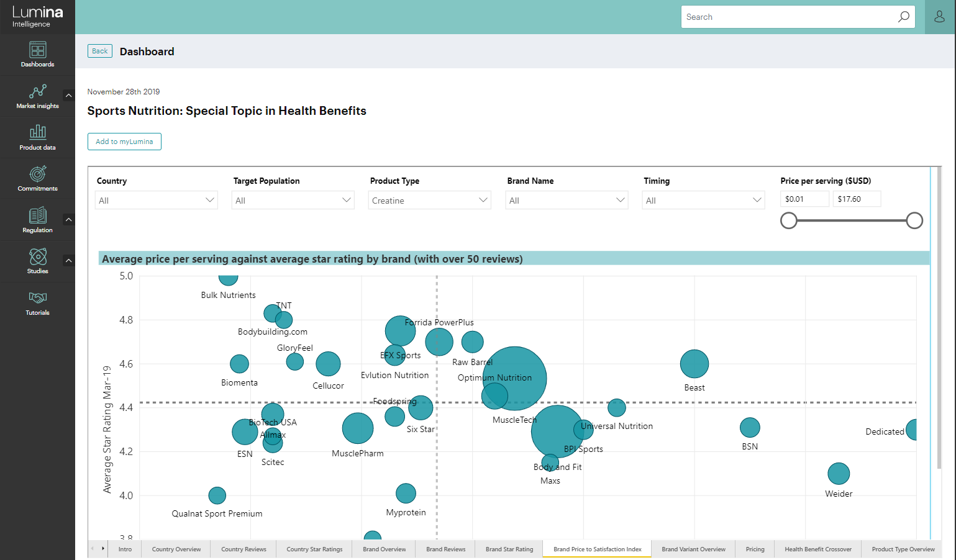Click the search magnifier icon
956x560 pixels.
(903, 17)
